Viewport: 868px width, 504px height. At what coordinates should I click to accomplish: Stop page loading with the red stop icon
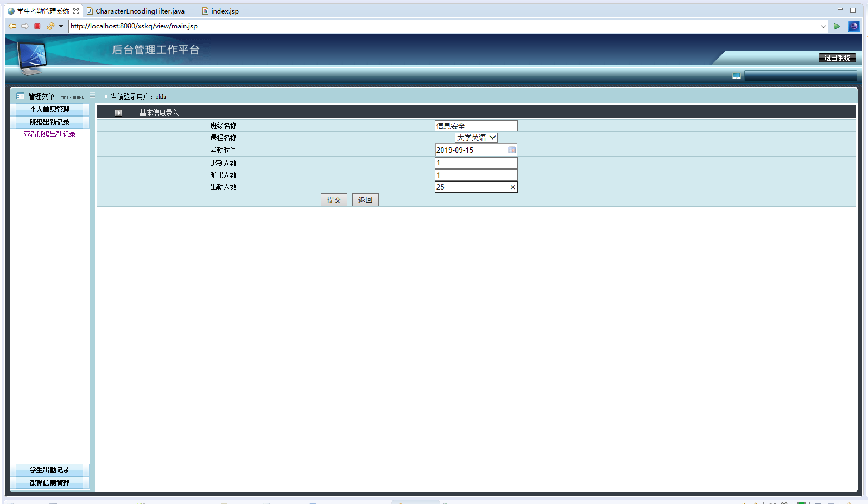click(37, 26)
